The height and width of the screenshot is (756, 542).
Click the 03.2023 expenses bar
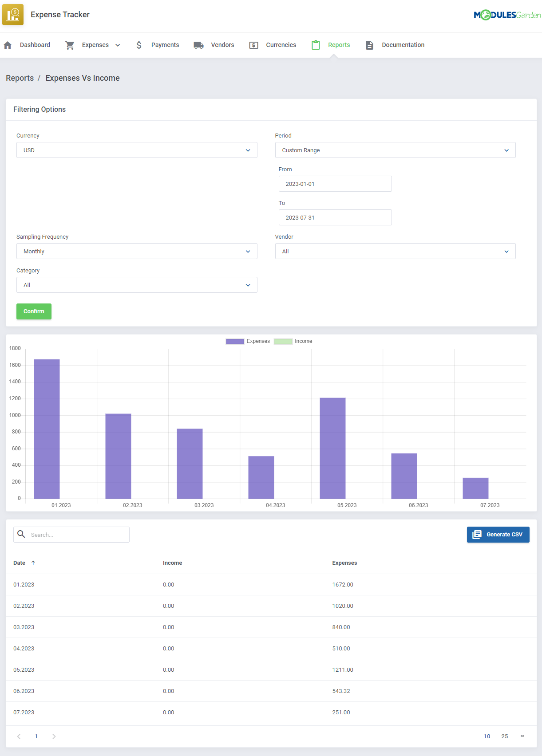[x=190, y=464]
